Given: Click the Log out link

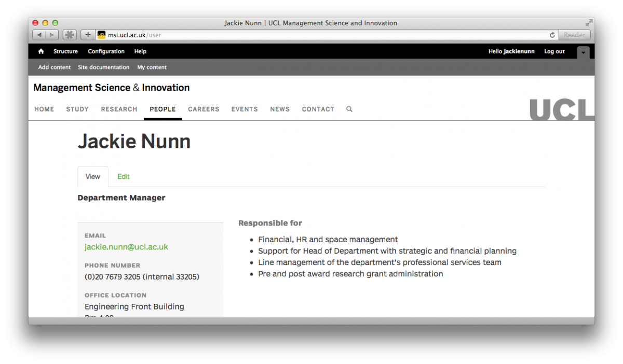Looking at the screenshot, I should (x=554, y=51).
